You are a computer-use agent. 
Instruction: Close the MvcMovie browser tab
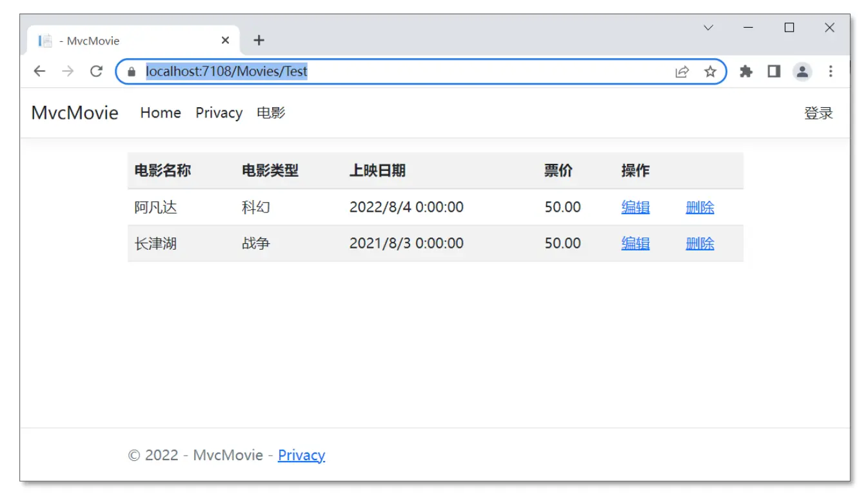pos(225,40)
